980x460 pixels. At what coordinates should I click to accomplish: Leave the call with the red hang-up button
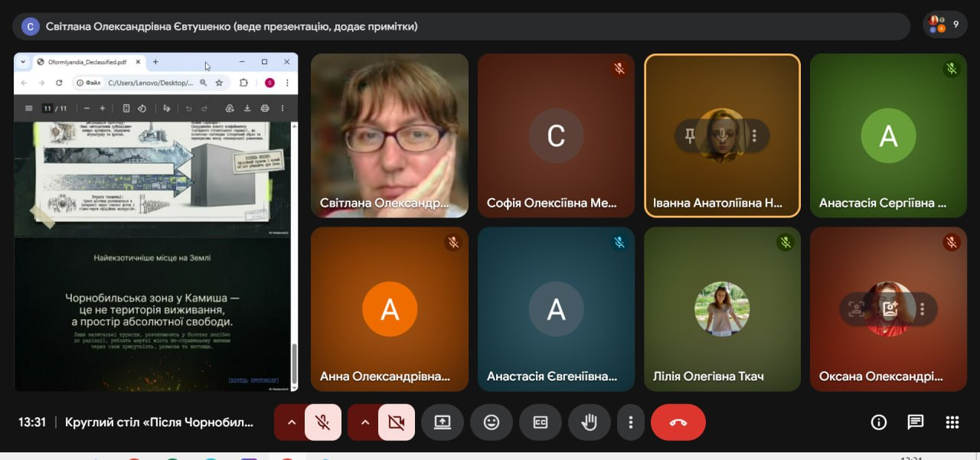coord(678,422)
